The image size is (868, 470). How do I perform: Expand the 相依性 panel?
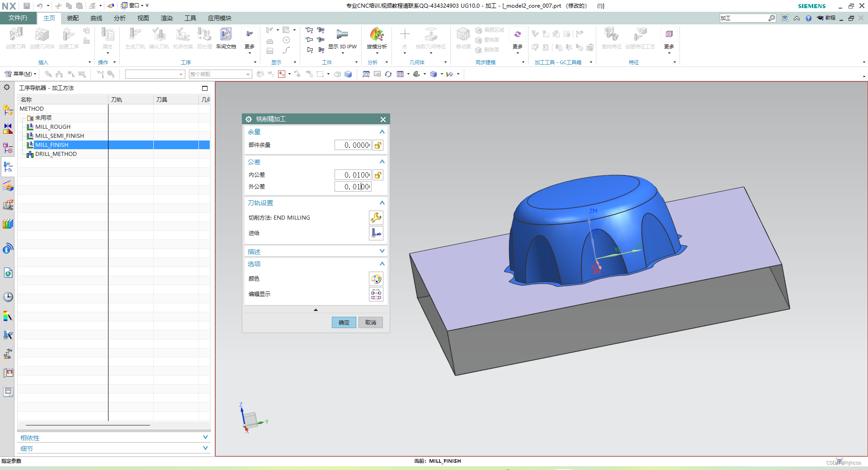coord(205,437)
